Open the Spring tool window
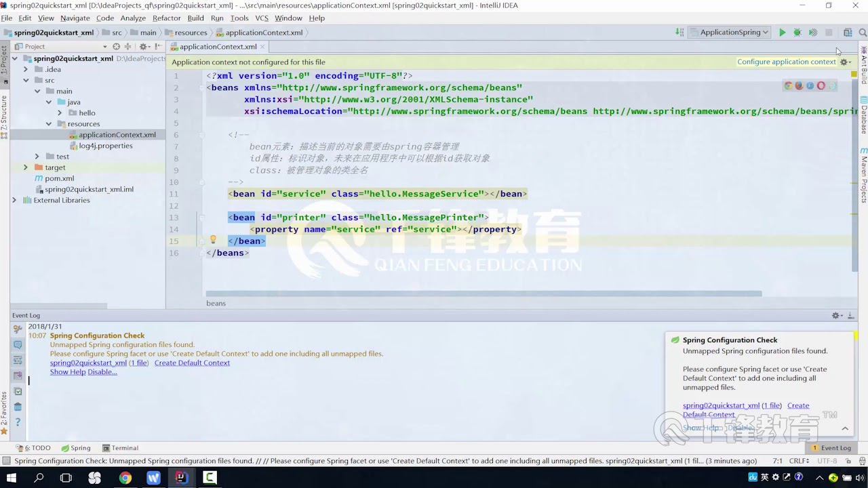The width and height of the screenshot is (868, 488). tap(75, 448)
